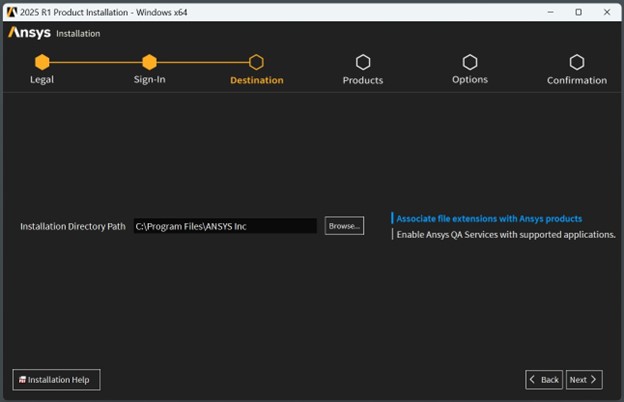Close the Product Installation window
The image size is (624, 402).
[x=607, y=12]
